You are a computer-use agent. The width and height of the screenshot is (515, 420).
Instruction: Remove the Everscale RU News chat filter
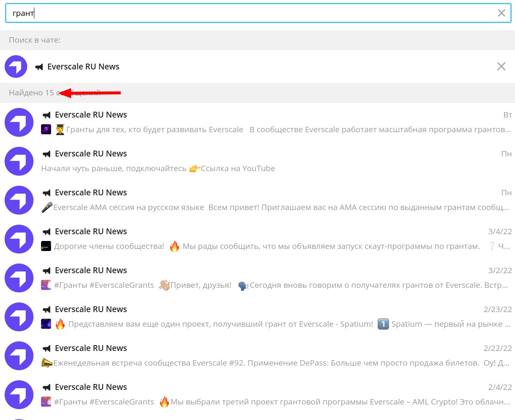point(501,67)
